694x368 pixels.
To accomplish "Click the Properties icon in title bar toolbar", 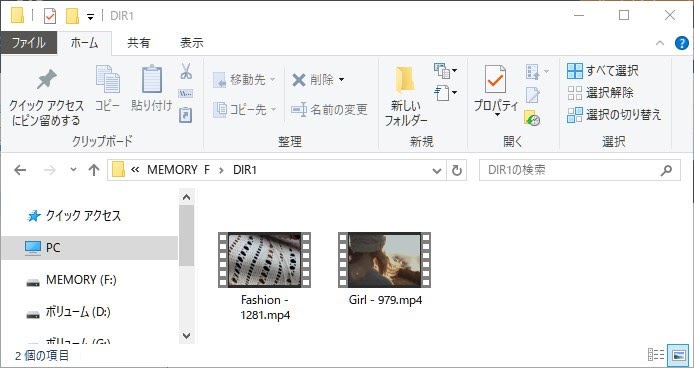I will [x=50, y=17].
